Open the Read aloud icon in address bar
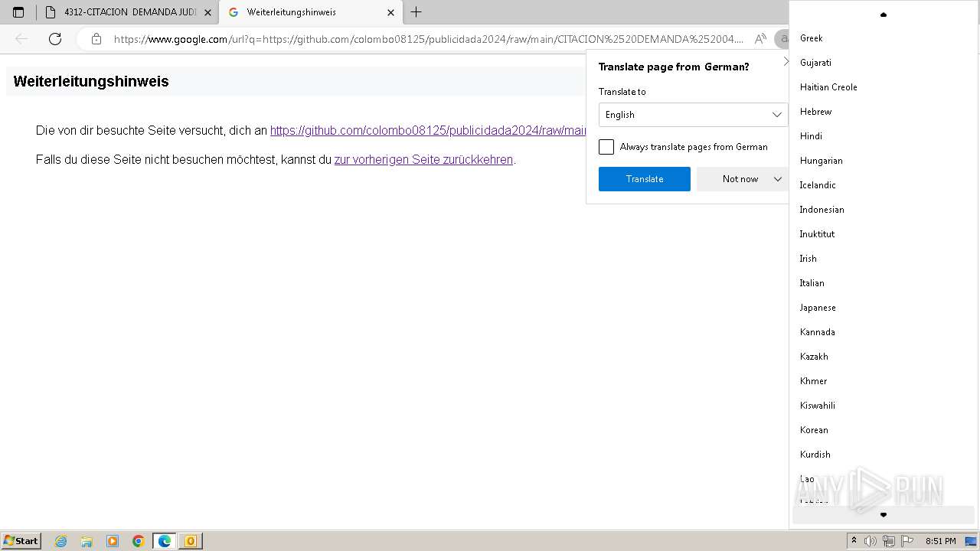 (x=760, y=39)
